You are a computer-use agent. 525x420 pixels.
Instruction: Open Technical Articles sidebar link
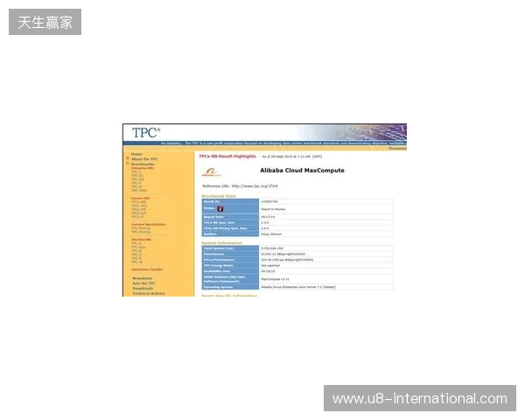click(x=149, y=293)
